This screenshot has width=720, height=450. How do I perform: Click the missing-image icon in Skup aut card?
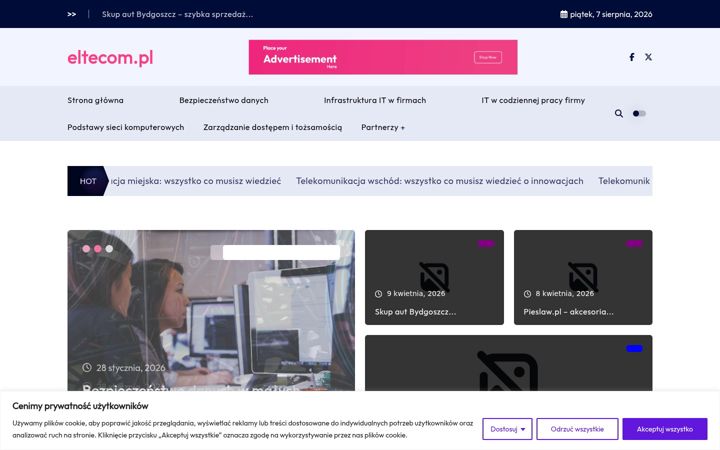434,276
